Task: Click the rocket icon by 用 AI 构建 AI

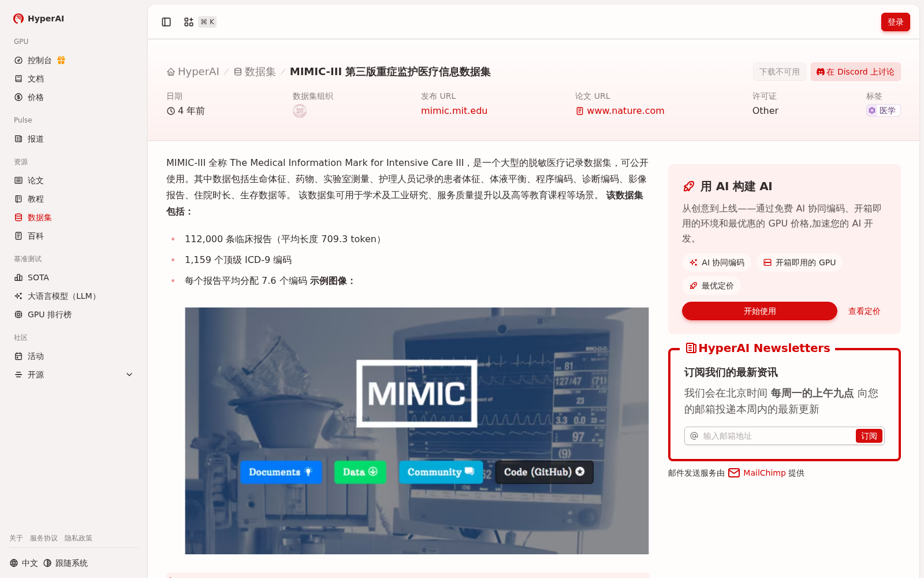Action: (689, 186)
